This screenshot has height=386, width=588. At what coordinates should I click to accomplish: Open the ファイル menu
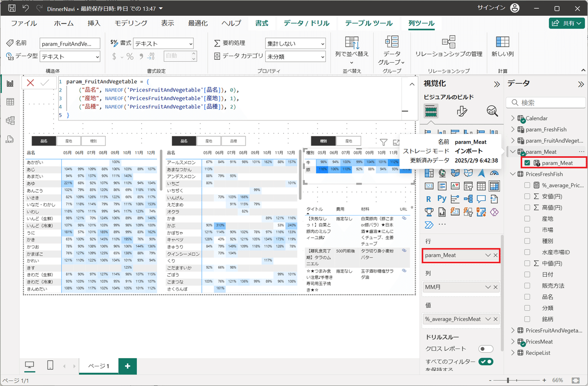pos(24,23)
